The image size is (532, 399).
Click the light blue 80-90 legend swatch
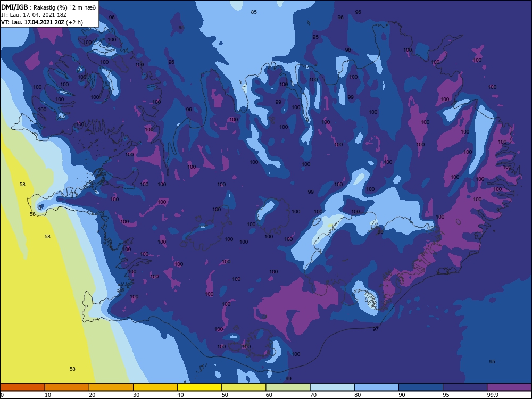(x=377, y=387)
